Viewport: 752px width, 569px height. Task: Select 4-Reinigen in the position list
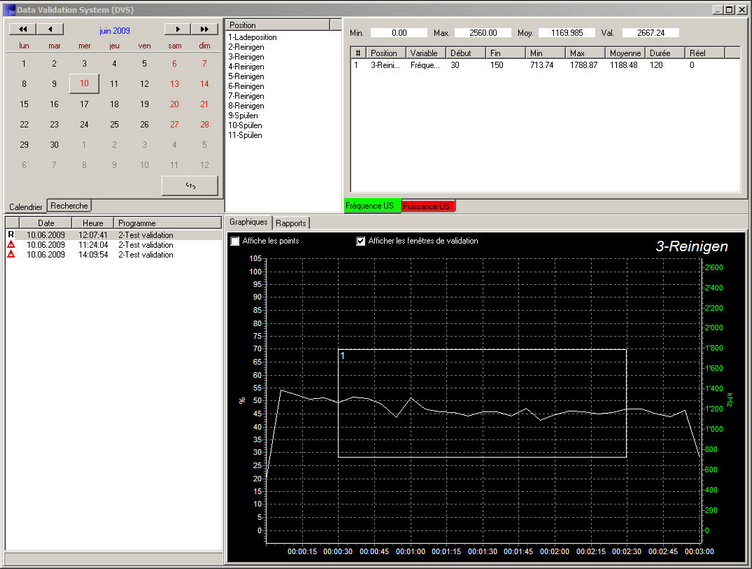[246, 67]
